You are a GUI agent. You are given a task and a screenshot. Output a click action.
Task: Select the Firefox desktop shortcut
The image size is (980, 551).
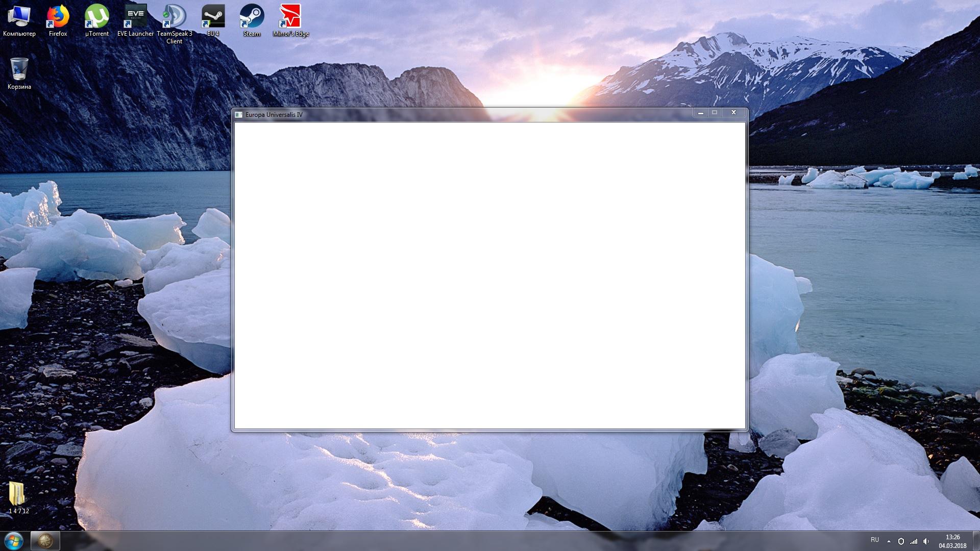(x=58, y=20)
